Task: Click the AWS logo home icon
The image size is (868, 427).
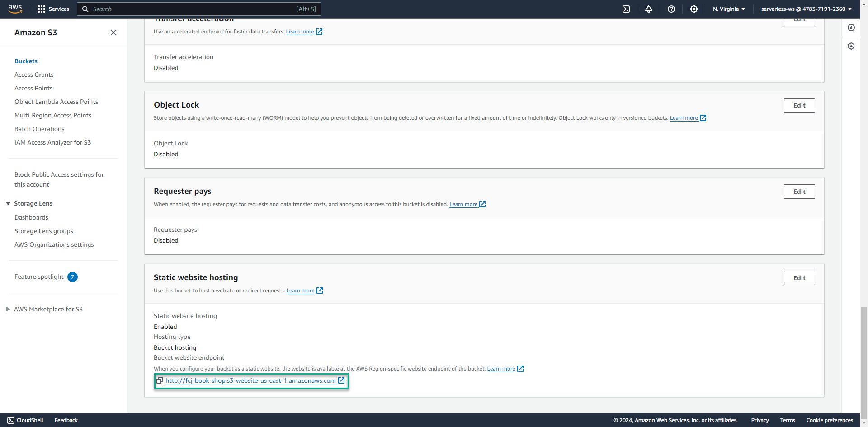Action: tap(15, 9)
